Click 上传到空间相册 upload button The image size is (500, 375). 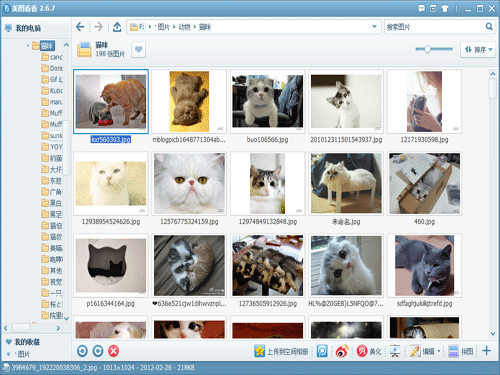[x=281, y=351]
